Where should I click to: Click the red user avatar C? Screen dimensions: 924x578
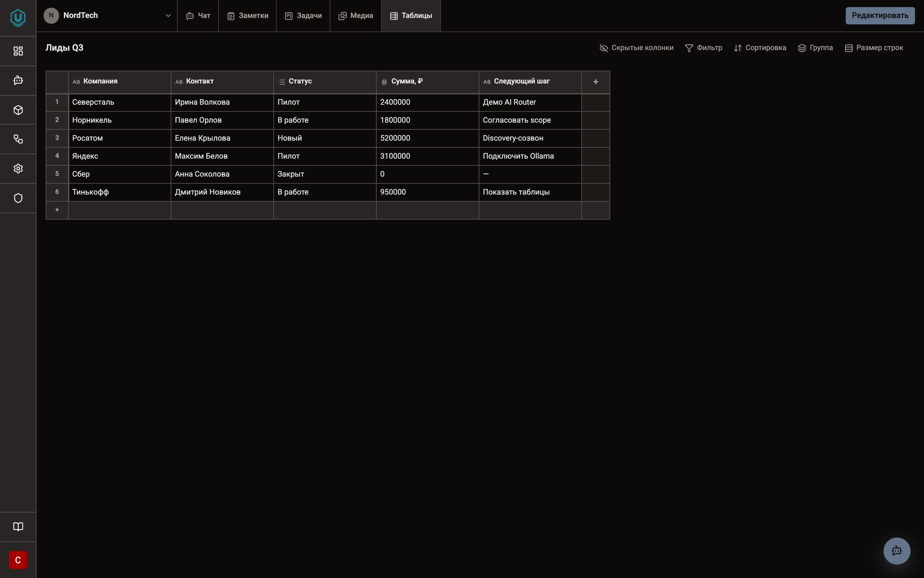pyautogui.click(x=18, y=560)
